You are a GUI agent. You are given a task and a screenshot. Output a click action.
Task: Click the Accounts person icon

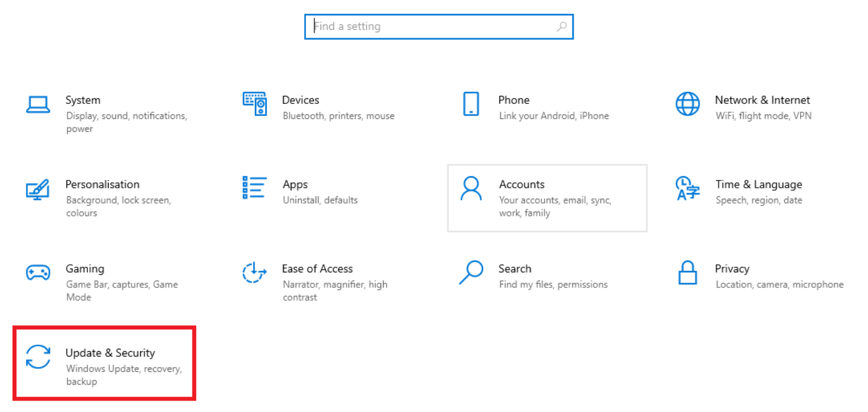click(x=471, y=188)
